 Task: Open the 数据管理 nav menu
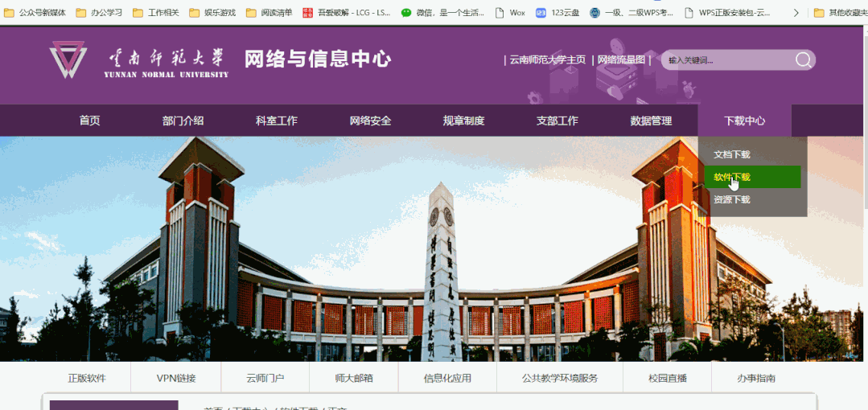coord(651,121)
